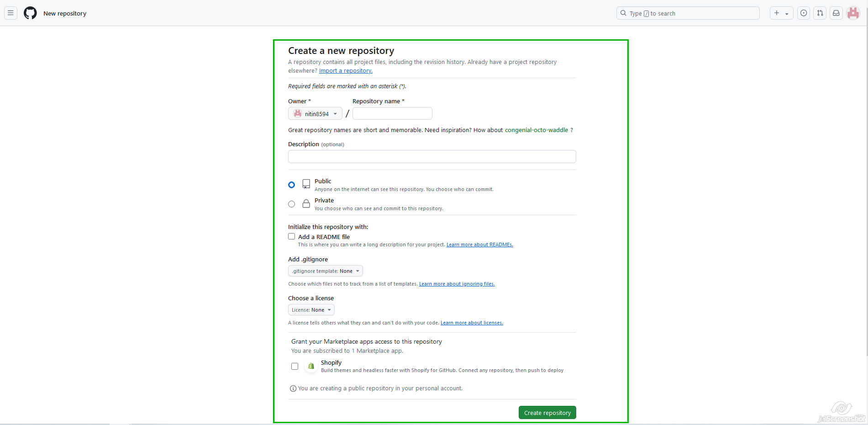Image resolution: width=868 pixels, height=425 pixels.
Task: Enable Add a README file checkbox
Action: click(x=292, y=237)
